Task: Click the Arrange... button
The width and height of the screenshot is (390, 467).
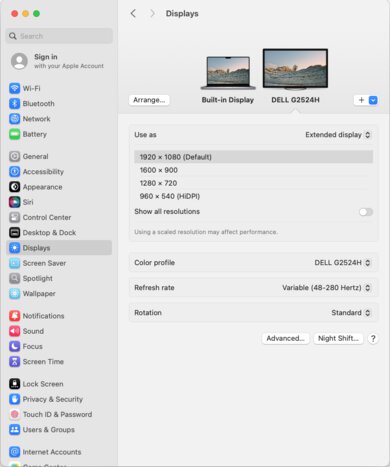Action: 149,100
